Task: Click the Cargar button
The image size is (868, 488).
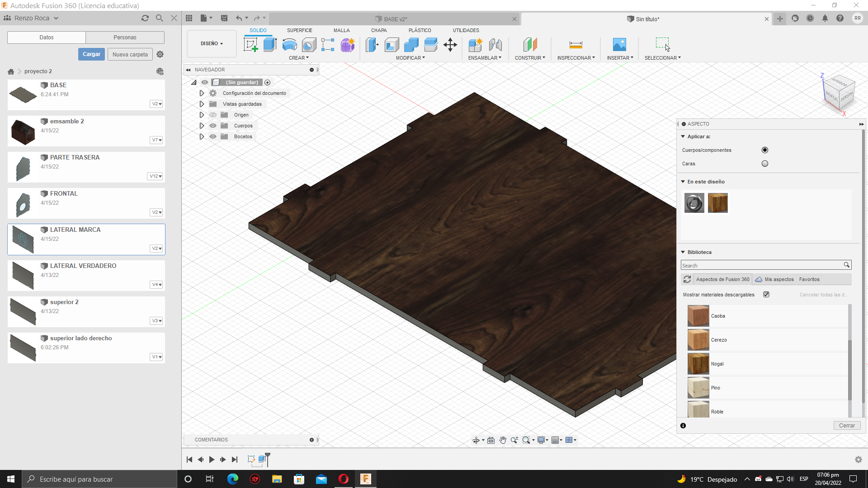Action: (91, 54)
